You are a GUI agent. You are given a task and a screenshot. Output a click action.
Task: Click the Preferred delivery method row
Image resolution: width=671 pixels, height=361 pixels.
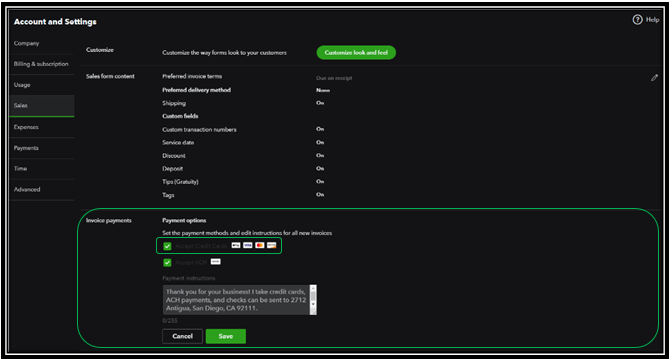pyautogui.click(x=196, y=90)
